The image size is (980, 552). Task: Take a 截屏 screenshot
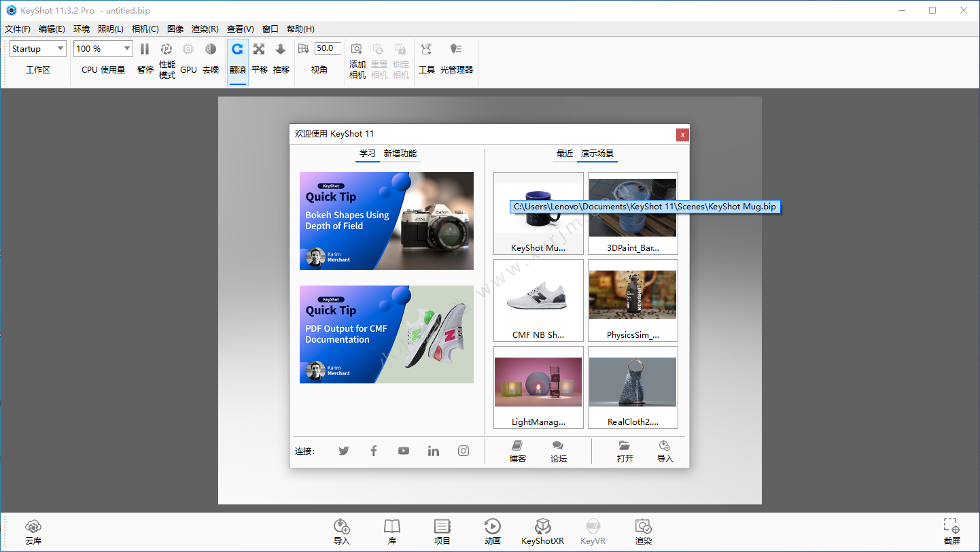952,532
